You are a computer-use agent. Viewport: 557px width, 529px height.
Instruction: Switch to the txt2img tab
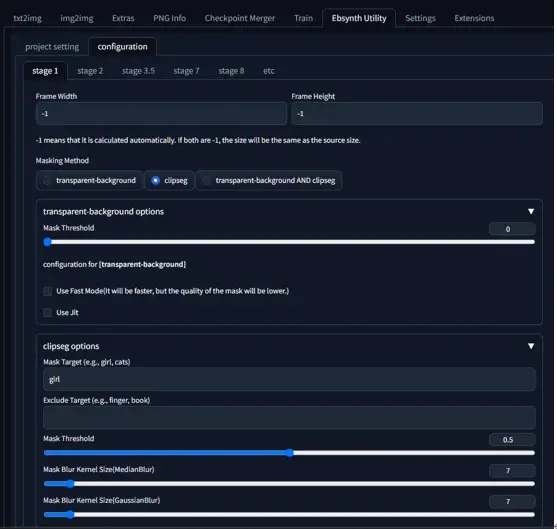(27, 18)
